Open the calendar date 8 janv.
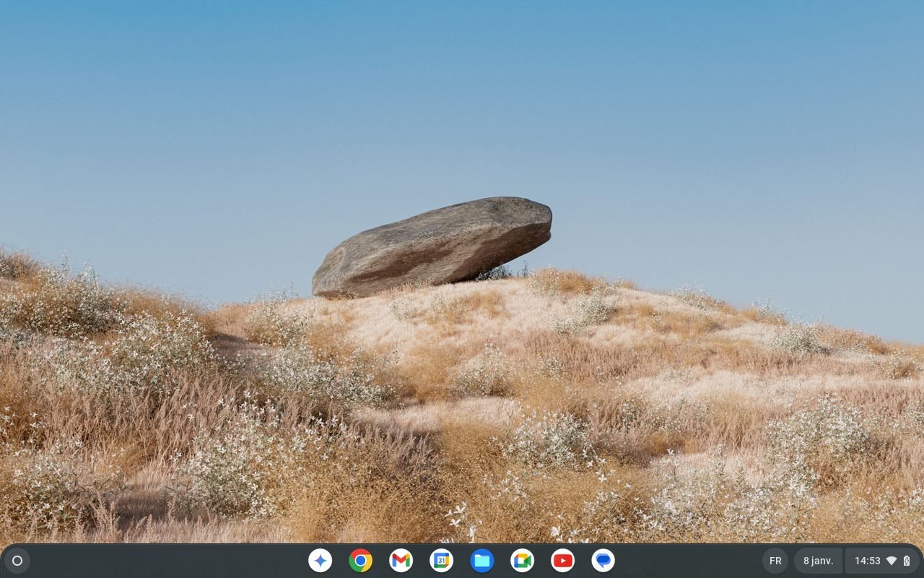Screen dimensions: 924x578 point(818,561)
